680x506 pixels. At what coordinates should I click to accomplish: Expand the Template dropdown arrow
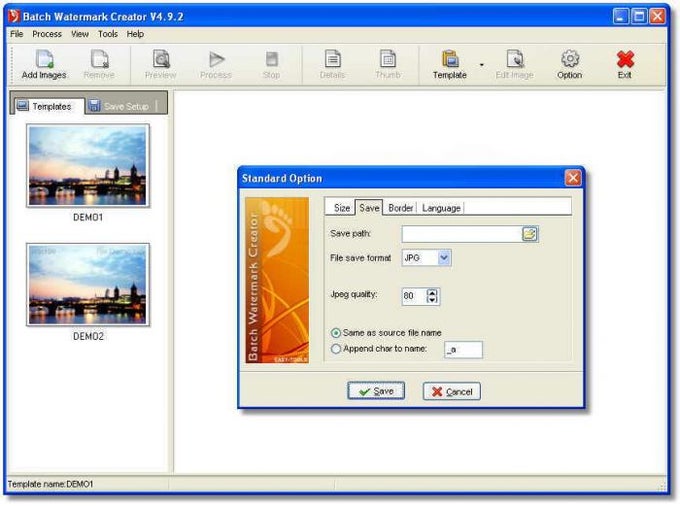tap(481, 65)
